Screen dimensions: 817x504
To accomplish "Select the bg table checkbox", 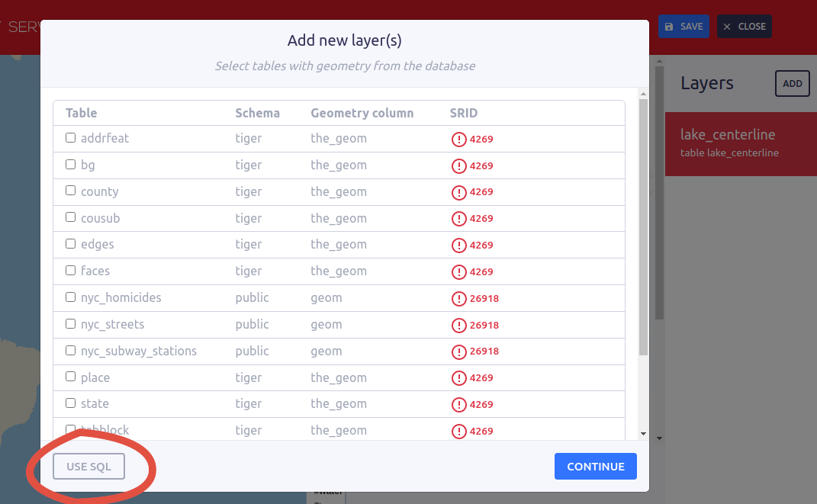I will click(x=71, y=164).
